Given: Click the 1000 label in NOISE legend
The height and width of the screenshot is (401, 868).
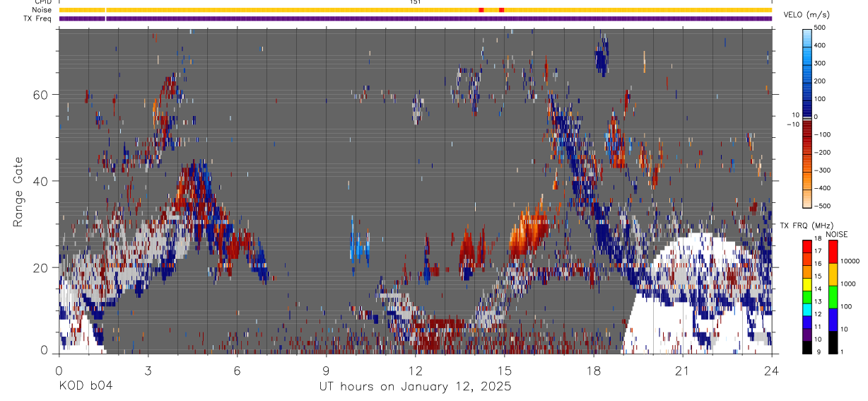Looking at the screenshot, I should coord(849,284).
